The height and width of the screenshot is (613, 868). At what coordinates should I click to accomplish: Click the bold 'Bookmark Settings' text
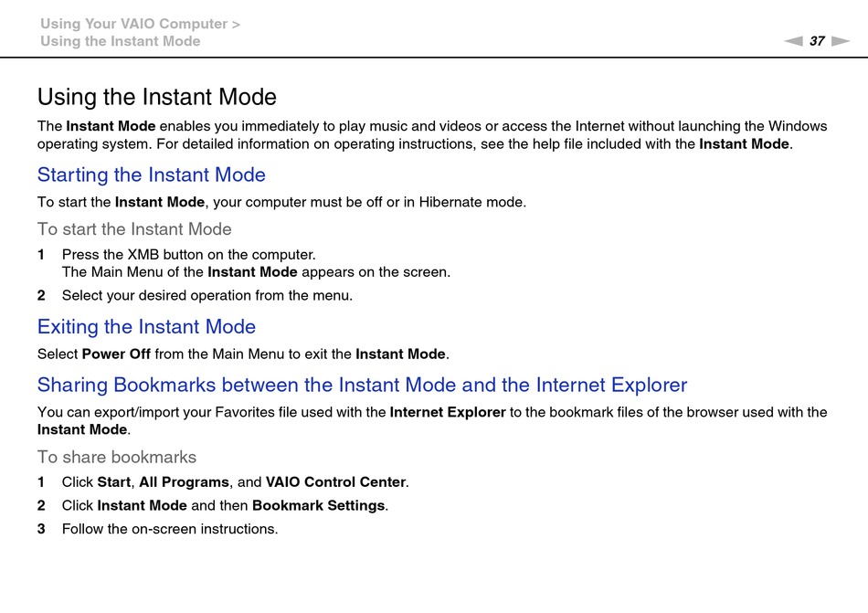318,506
